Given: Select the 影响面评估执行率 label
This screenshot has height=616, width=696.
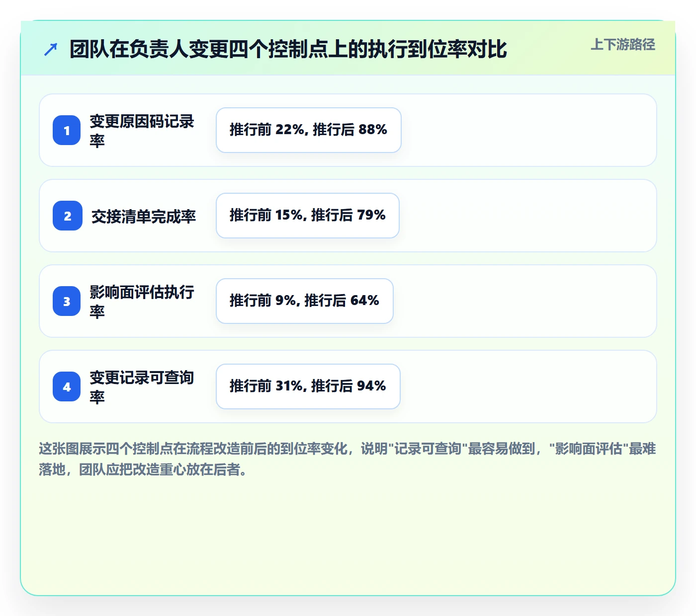Looking at the screenshot, I should (x=142, y=301).
